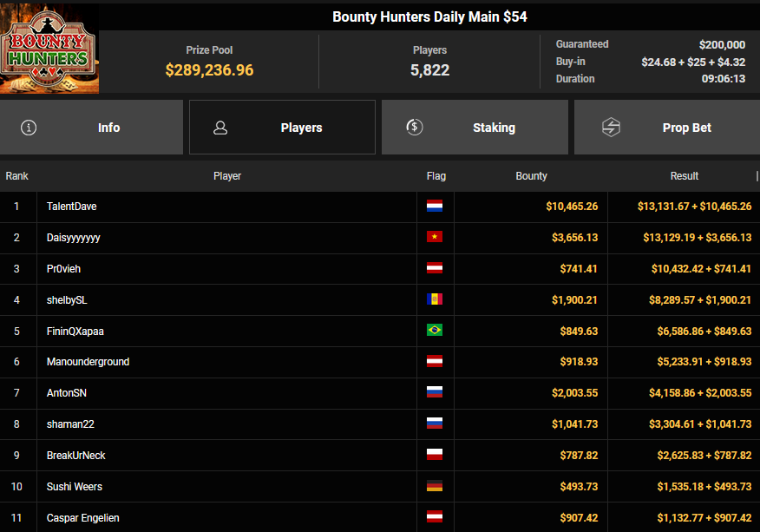Click TalentDave's Netherlands flag icon
This screenshot has height=532, width=760.
(x=435, y=207)
